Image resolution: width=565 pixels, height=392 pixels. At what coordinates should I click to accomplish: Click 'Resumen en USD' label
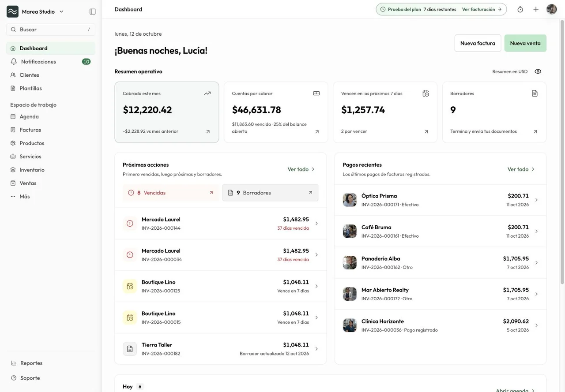[x=510, y=71]
